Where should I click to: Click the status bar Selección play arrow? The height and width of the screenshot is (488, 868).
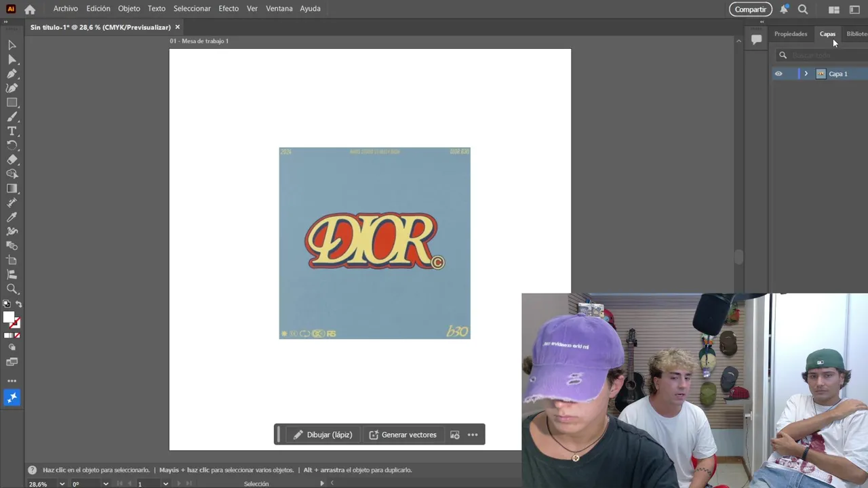[322, 483]
